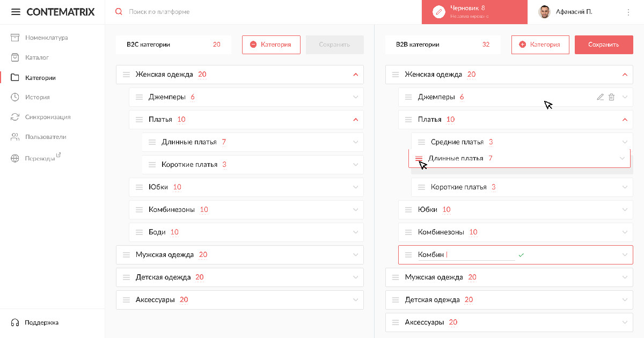Open the Номенклатура section in the sidebar

tap(46, 38)
